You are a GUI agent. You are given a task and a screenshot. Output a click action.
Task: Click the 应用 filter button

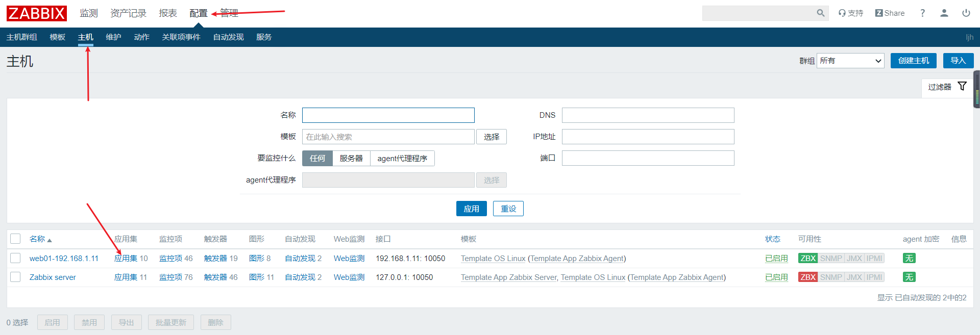[x=472, y=209]
